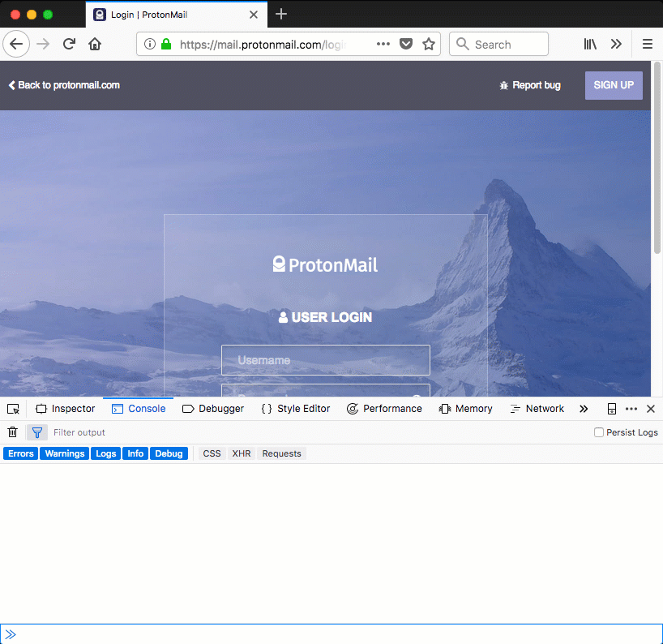Screen dimensions: 663x644
Task: Switch to the Inspector tab
Action: click(66, 409)
